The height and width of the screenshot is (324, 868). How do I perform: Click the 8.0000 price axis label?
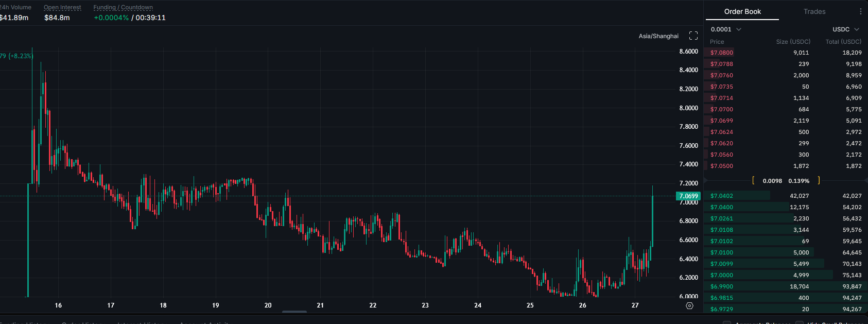(x=688, y=108)
